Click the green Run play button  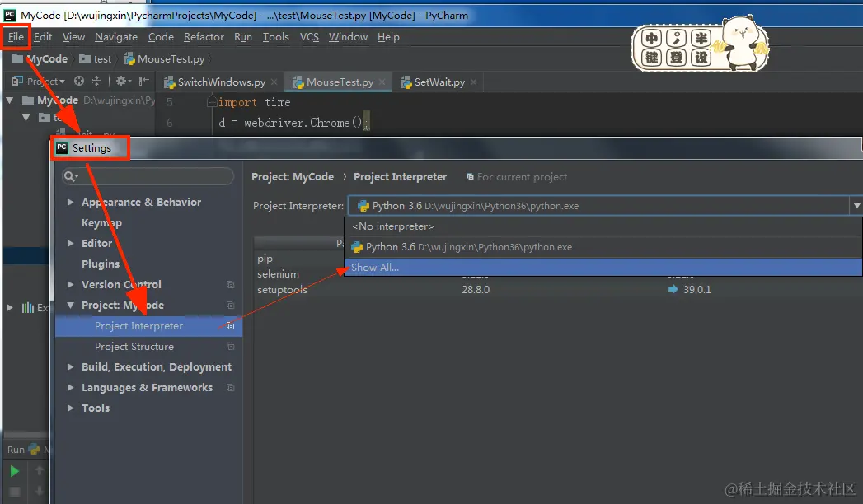15,471
